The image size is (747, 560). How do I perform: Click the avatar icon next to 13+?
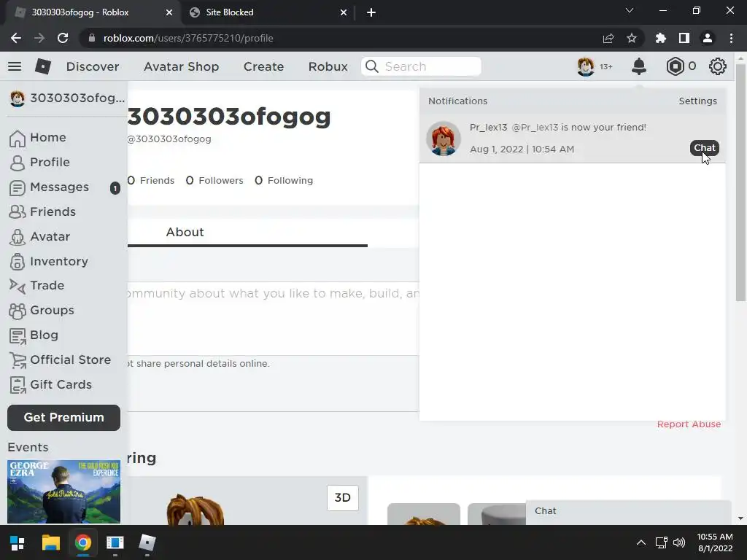(586, 66)
